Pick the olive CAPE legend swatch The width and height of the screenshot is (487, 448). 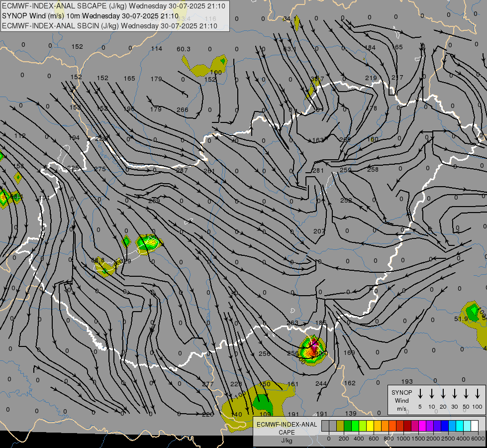pyautogui.click(x=340, y=426)
